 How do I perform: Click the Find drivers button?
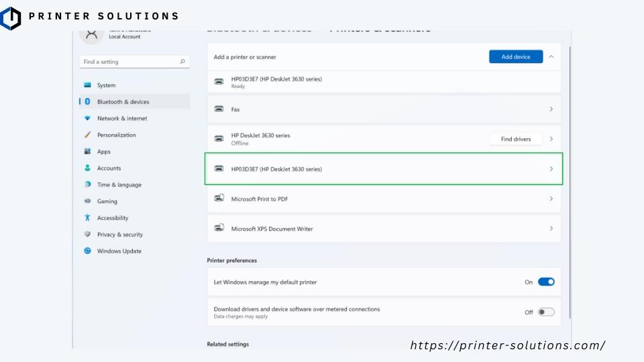point(515,139)
